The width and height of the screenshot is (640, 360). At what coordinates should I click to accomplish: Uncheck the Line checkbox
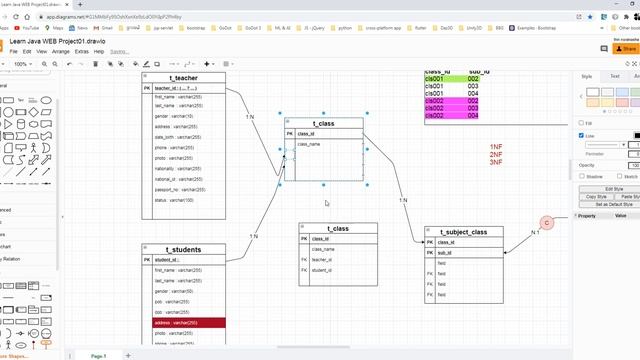(x=581, y=136)
